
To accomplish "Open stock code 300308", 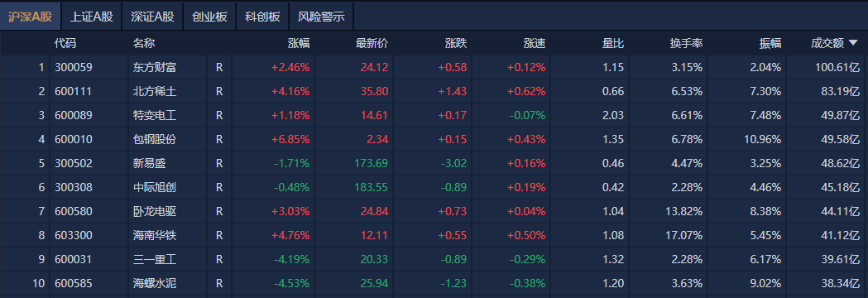I will tap(74, 187).
